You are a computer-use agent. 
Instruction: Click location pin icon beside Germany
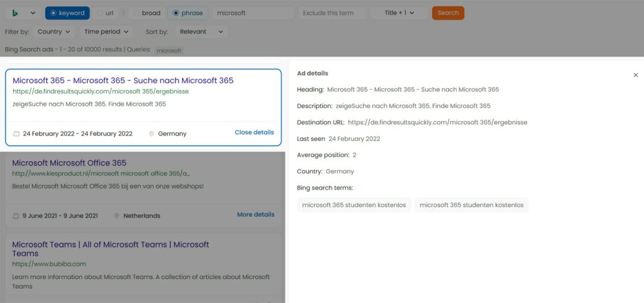pos(151,134)
